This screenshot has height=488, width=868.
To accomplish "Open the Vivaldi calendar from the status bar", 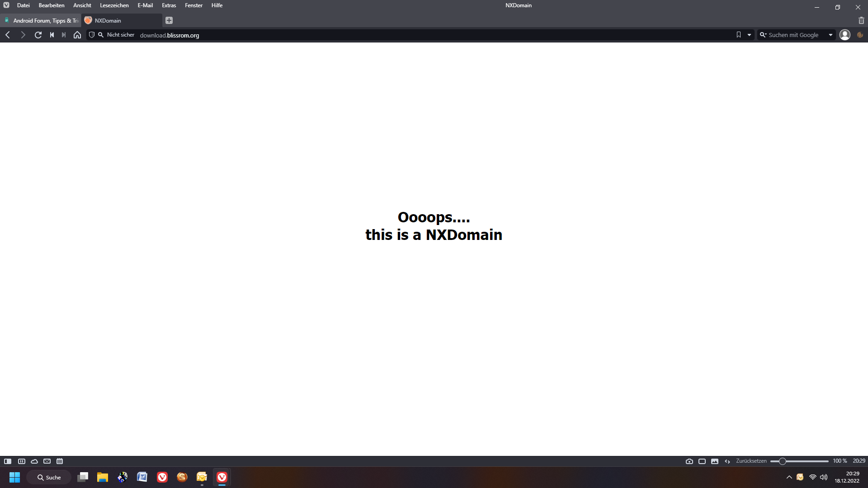I will [x=60, y=461].
